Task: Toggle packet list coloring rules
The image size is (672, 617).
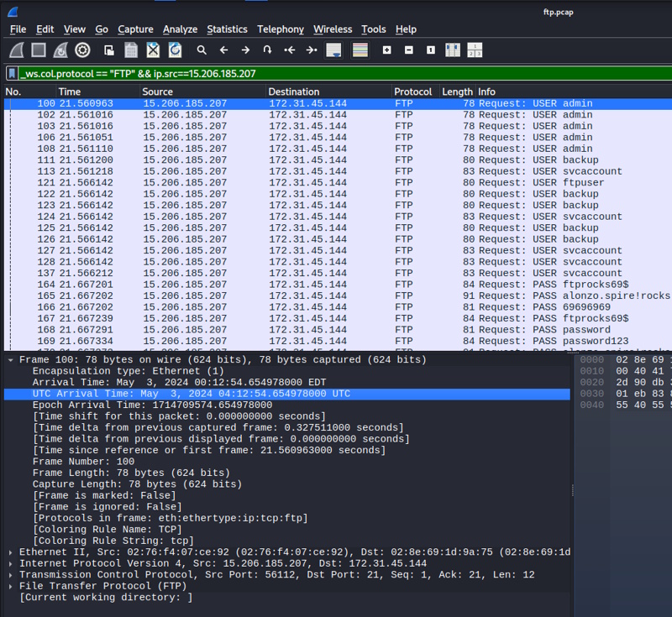Action: [x=360, y=50]
